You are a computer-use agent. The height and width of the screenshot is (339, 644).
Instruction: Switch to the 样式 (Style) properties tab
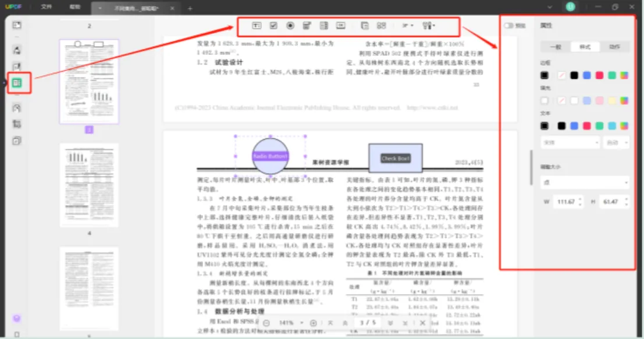[x=585, y=47]
